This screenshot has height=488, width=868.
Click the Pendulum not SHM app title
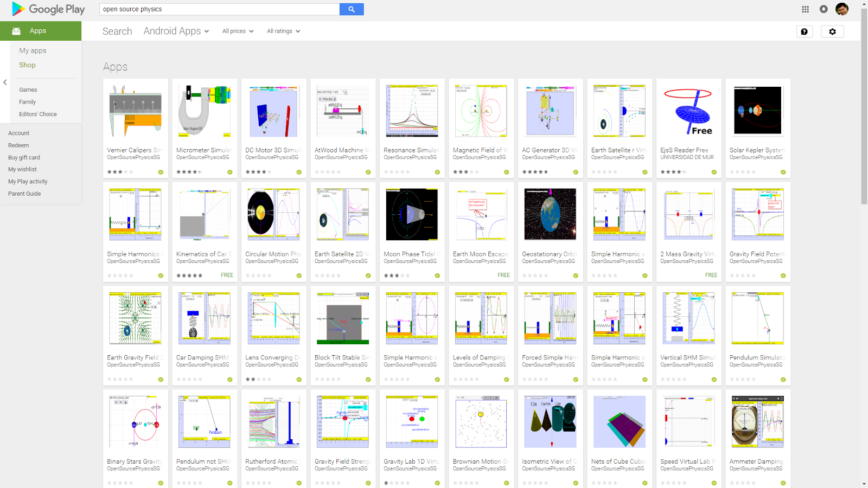click(x=203, y=461)
